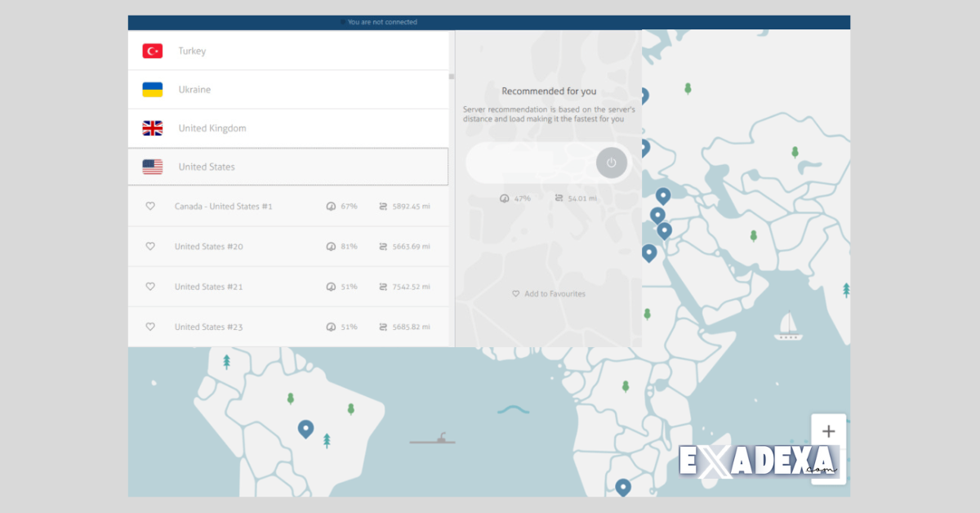Click the Ukraine flag icon
980x513 pixels.
pyautogui.click(x=151, y=89)
